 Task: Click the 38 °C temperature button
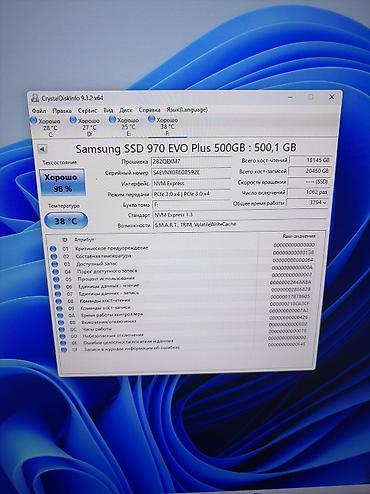[66, 221]
